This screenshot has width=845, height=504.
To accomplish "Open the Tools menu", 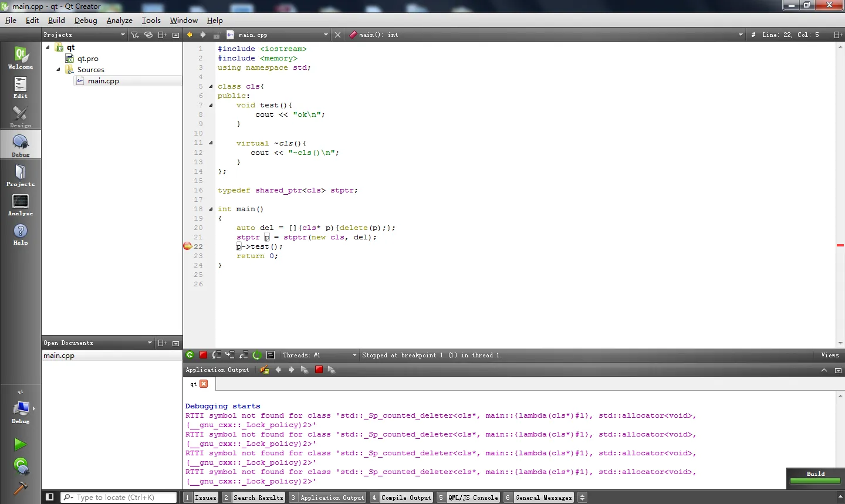I will pyautogui.click(x=151, y=20).
